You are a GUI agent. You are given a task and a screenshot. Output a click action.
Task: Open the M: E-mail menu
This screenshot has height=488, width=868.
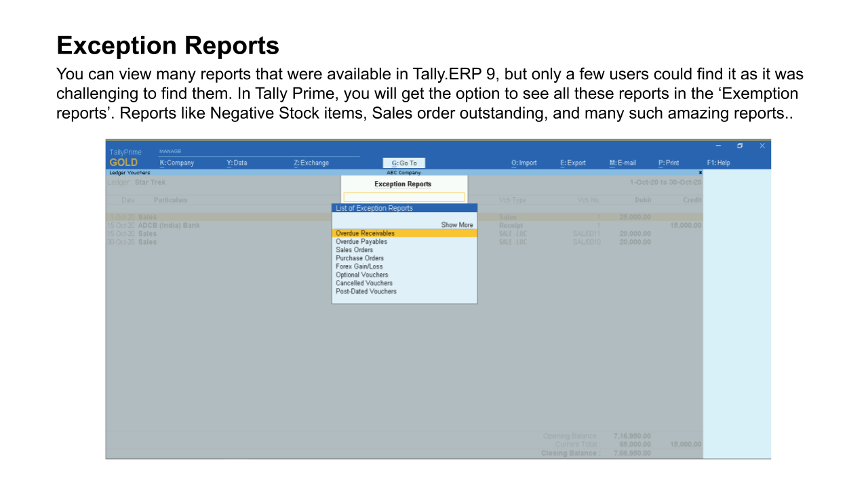[623, 163]
